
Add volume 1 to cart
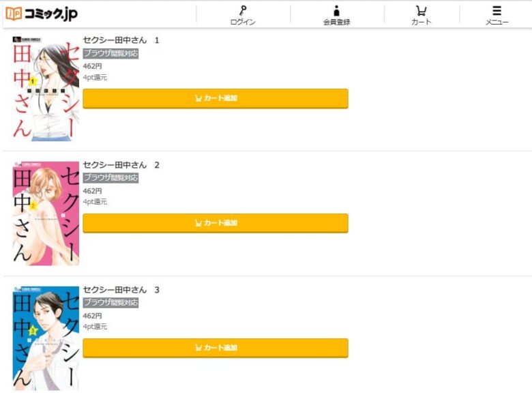coord(216,98)
